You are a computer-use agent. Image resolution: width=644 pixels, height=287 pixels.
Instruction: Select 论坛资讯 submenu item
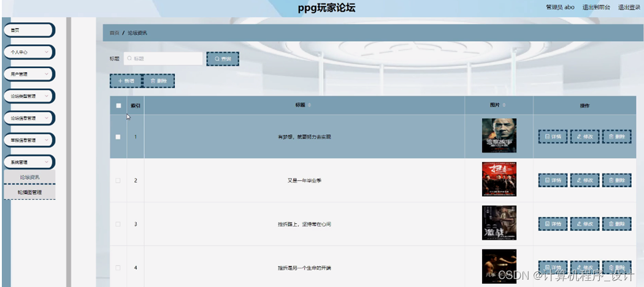[29, 177]
